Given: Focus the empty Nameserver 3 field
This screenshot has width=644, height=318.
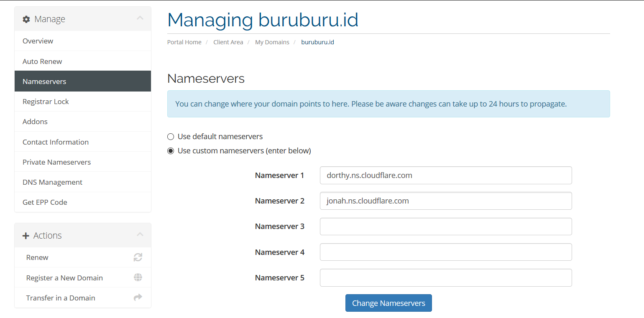Looking at the screenshot, I should point(446,226).
